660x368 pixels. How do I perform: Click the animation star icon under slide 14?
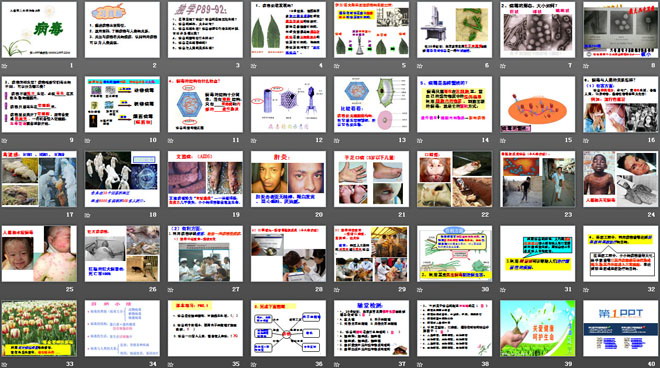(420, 141)
